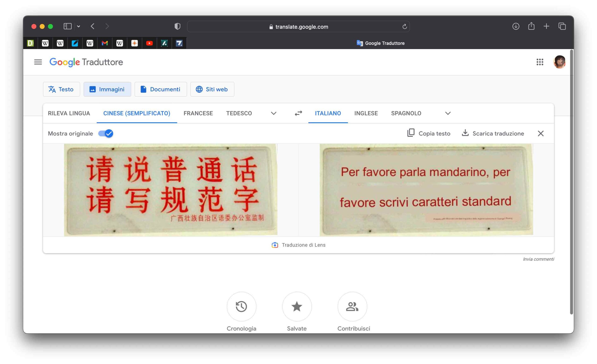
Task: Open the hamburger main menu
Action: (x=38, y=62)
